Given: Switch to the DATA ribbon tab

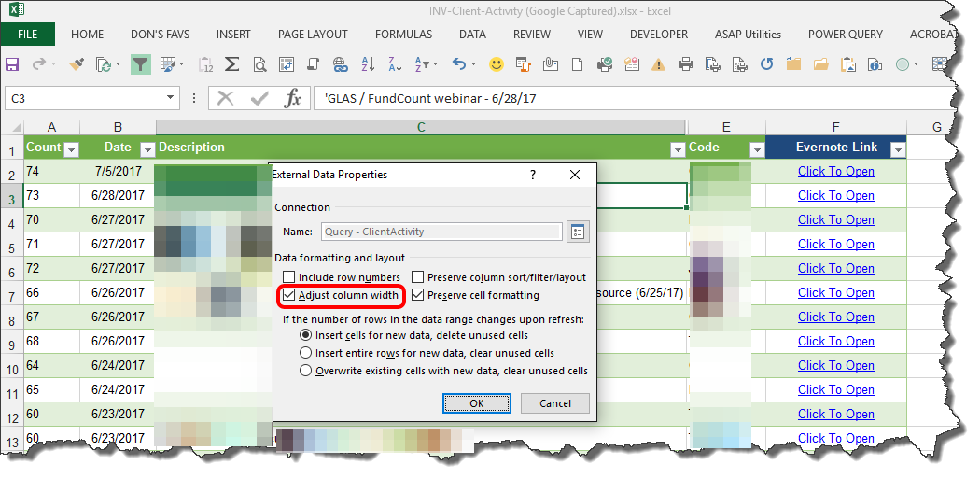Looking at the screenshot, I should point(472,35).
